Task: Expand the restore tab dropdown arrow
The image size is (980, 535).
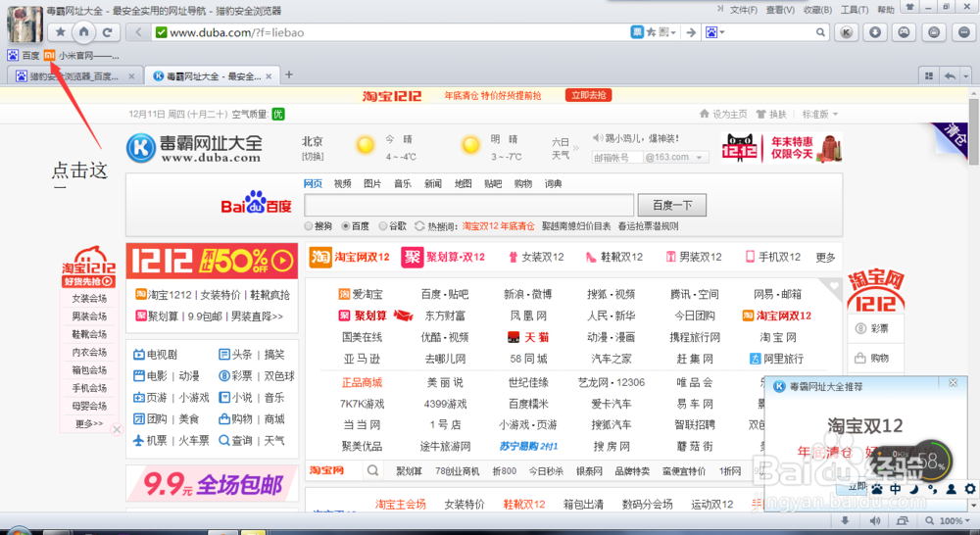Action: [966, 75]
